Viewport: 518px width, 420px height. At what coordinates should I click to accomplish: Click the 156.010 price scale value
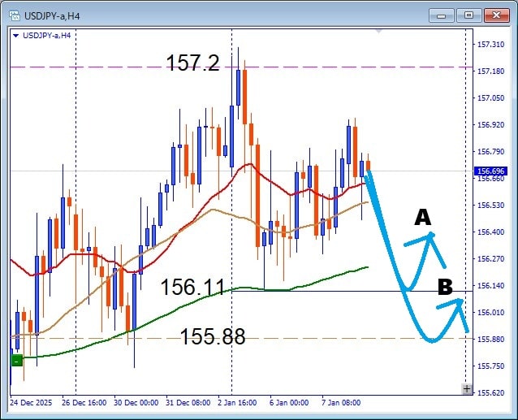(491, 312)
